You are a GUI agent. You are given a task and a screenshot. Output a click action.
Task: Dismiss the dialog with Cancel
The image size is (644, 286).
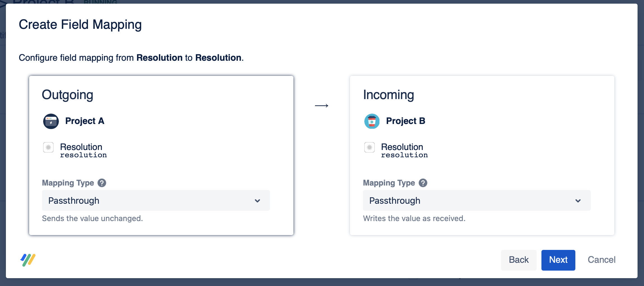601,260
